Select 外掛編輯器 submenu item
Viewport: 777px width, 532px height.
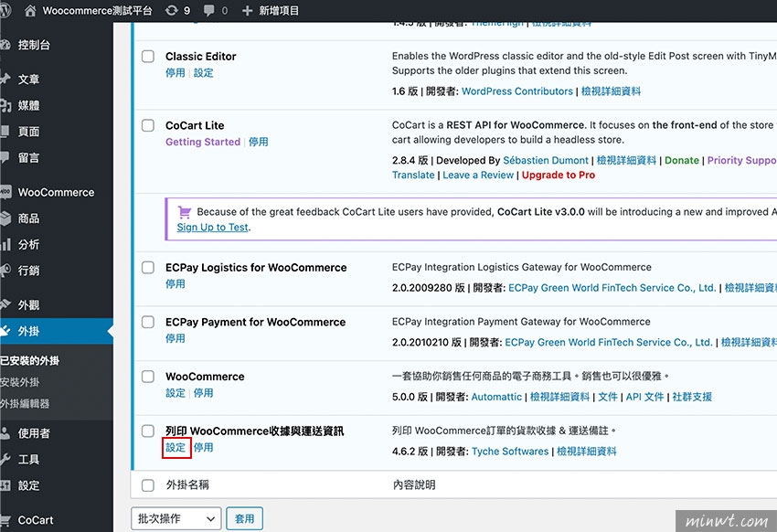pyautogui.click(x=25, y=403)
